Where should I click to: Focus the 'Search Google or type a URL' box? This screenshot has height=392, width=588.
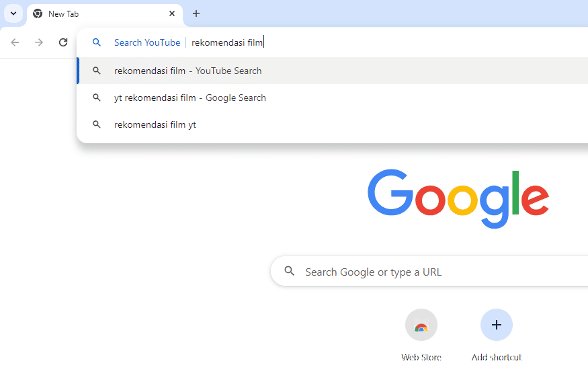(429, 272)
